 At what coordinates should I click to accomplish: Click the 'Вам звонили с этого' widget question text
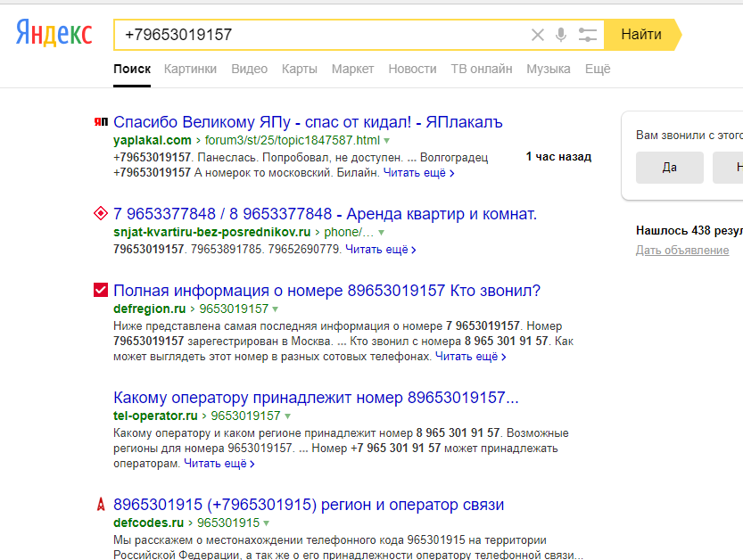(689, 136)
